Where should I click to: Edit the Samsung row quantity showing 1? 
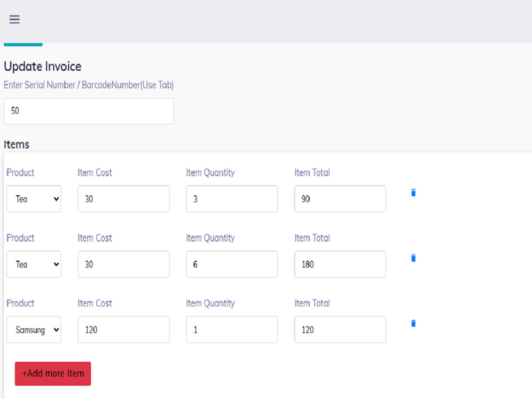(x=231, y=329)
